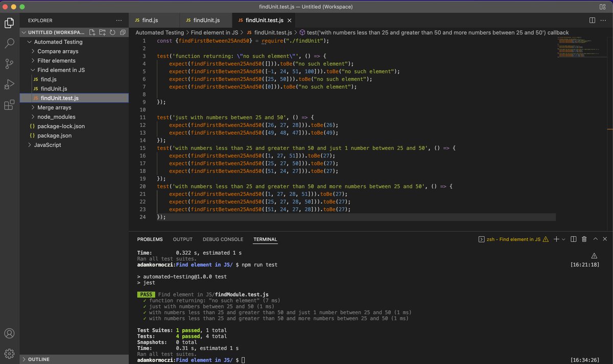Open Source Control view in activity bar
Viewport: 613px width, 364px height.
[x=9, y=64]
